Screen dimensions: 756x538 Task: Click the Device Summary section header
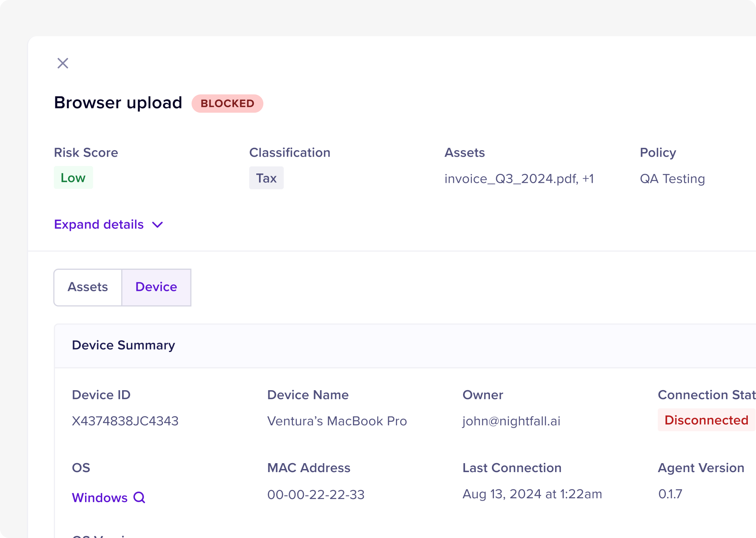[x=124, y=345]
